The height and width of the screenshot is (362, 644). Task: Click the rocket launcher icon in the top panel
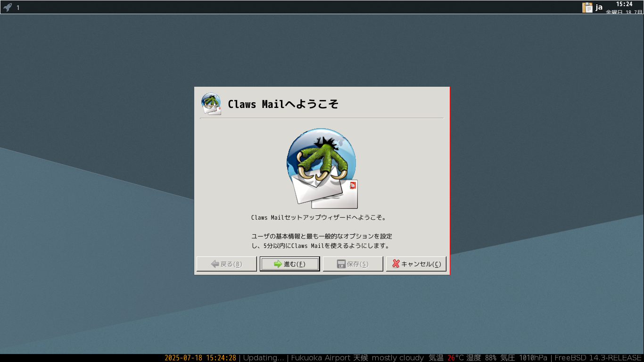pos(7,7)
